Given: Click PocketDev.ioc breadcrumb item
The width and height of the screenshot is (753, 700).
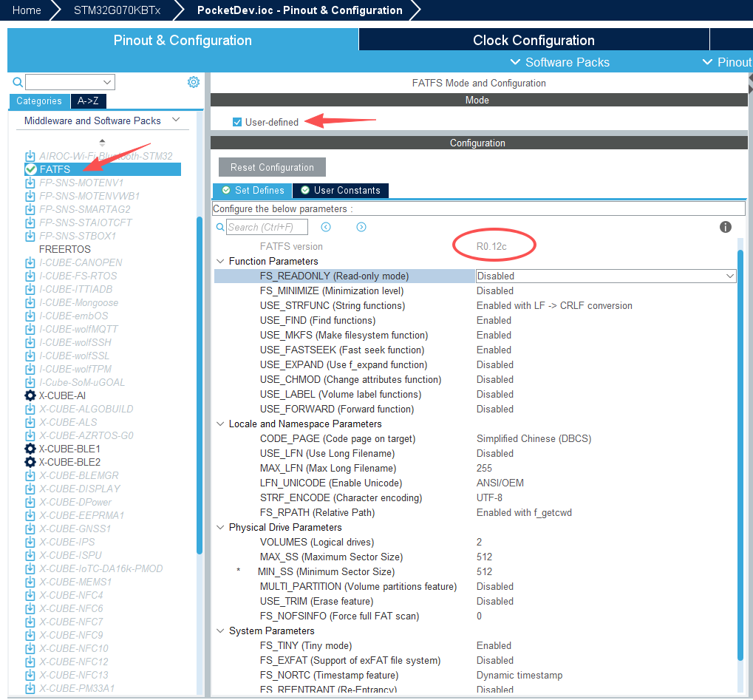Looking at the screenshot, I should (x=300, y=10).
